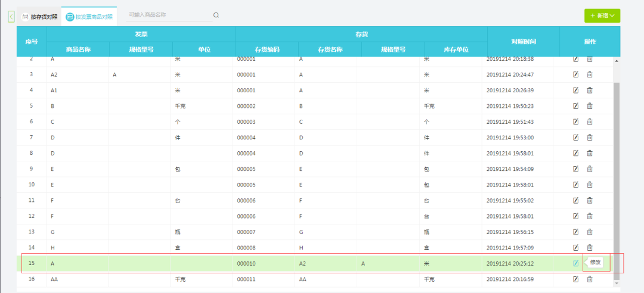The width and height of the screenshot is (644, 293).
Task: Click the product name search field
Action: pos(169,15)
